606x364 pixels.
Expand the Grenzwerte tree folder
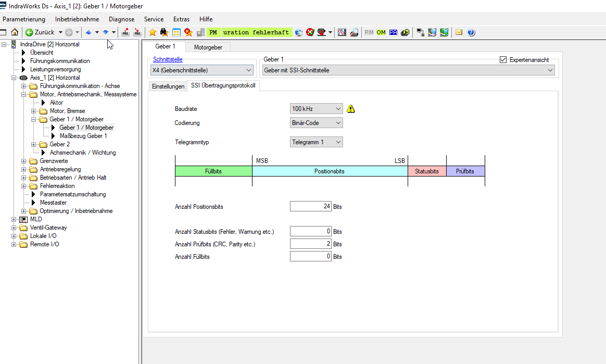coord(24,161)
